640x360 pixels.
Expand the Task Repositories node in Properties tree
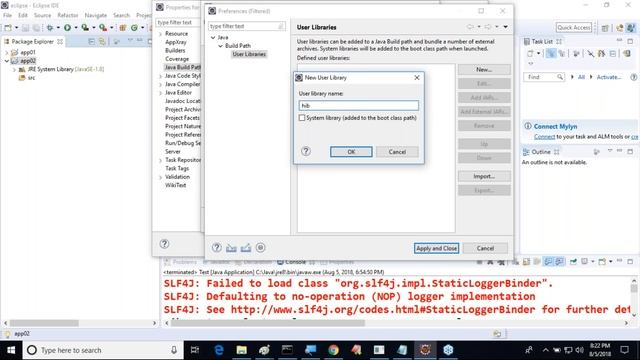[160, 160]
